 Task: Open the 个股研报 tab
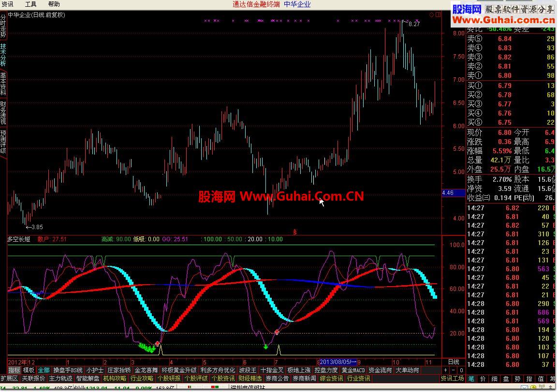pyautogui.click(x=169, y=378)
